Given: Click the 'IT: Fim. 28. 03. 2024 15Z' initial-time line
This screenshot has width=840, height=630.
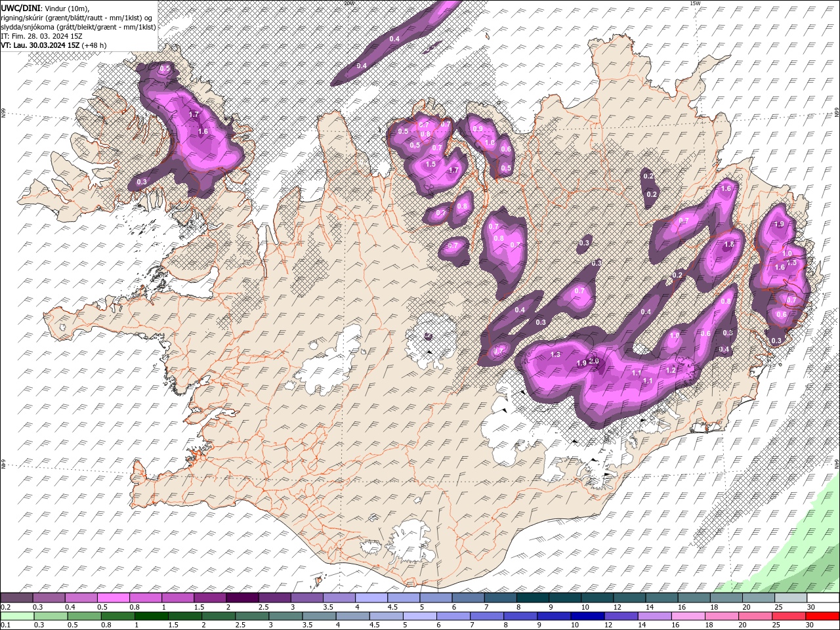Looking at the screenshot, I should point(42,35).
